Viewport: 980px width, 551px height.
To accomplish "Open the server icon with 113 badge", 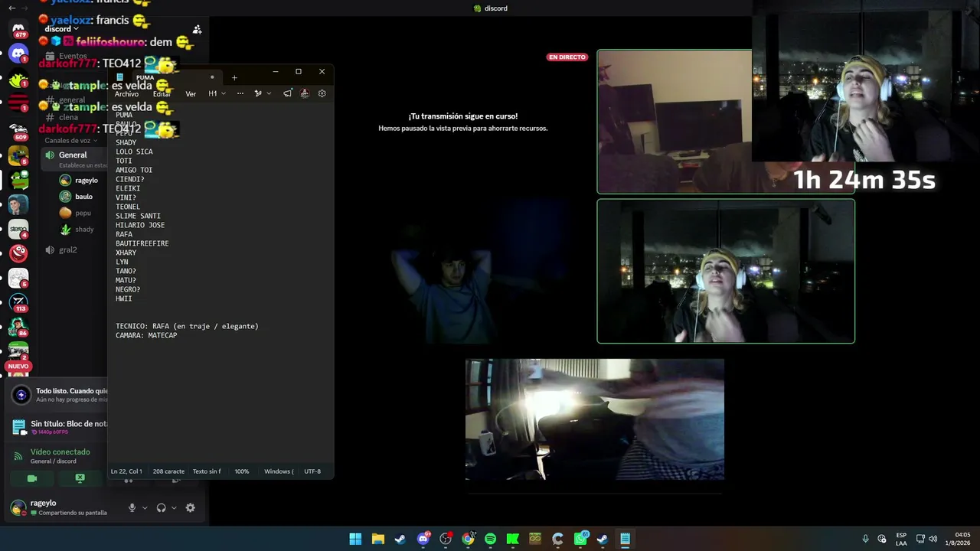I will click(x=18, y=303).
